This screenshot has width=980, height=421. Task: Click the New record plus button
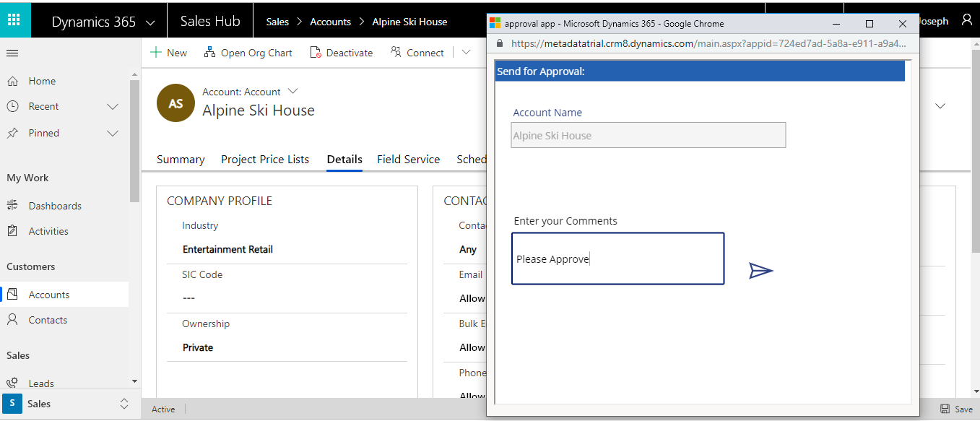pos(168,53)
